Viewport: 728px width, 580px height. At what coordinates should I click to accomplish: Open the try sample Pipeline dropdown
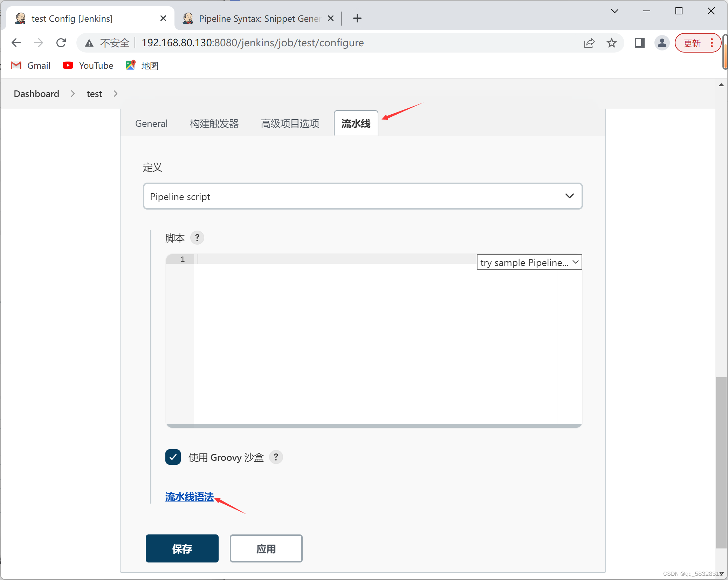pyautogui.click(x=529, y=262)
